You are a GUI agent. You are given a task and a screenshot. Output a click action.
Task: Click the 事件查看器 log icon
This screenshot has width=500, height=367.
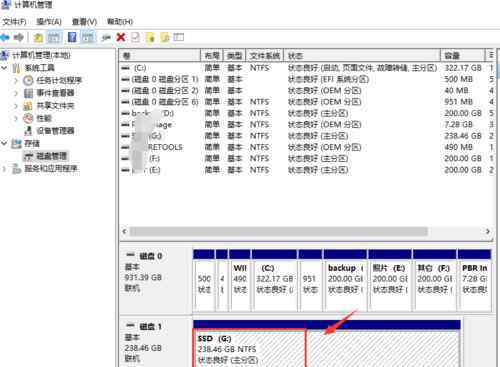(28, 93)
